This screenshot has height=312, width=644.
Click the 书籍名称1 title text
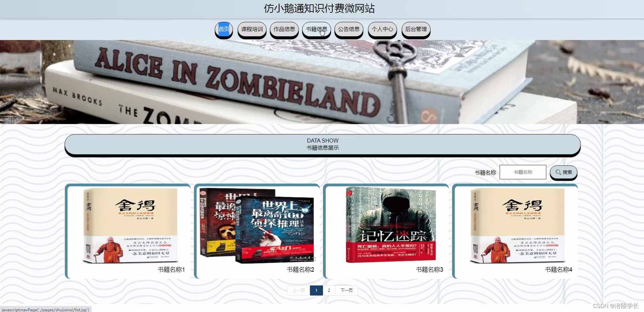tap(171, 270)
